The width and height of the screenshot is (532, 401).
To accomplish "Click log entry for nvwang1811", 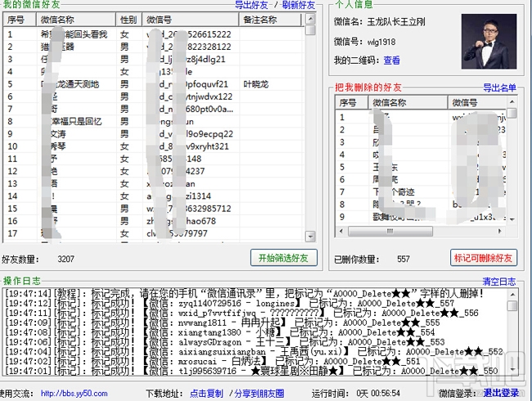I will tap(223, 322).
